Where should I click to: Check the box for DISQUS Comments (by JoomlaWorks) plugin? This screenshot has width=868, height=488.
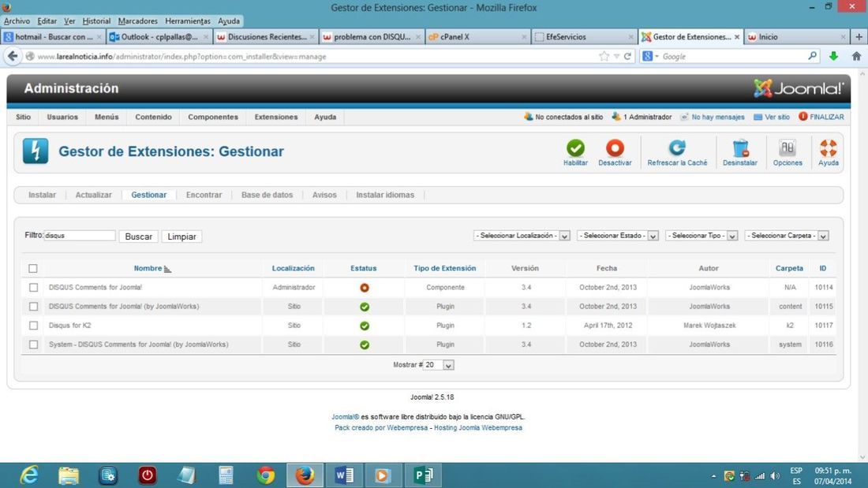point(33,307)
